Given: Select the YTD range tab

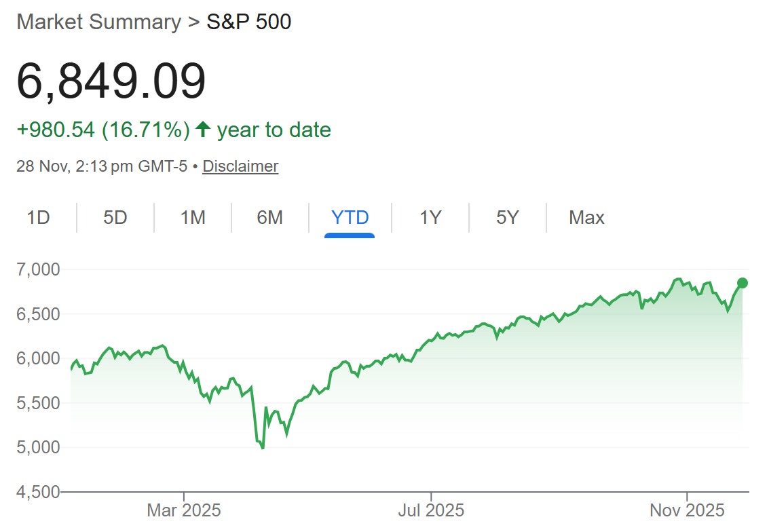Looking at the screenshot, I should pyautogui.click(x=350, y=218).
